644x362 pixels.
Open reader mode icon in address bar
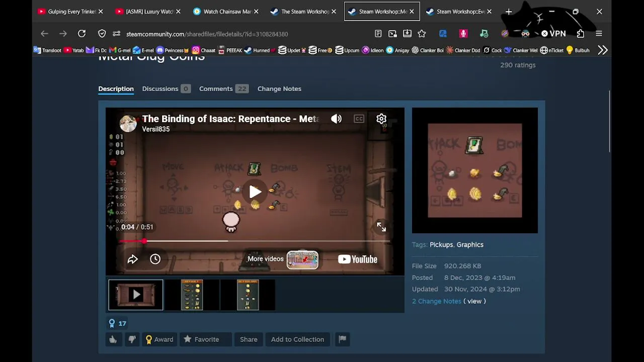pos(378,34)
